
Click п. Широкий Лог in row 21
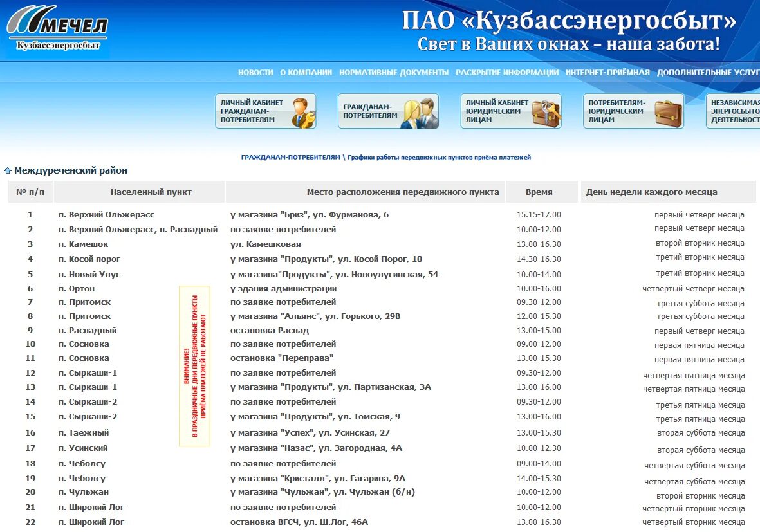point(91,508)
